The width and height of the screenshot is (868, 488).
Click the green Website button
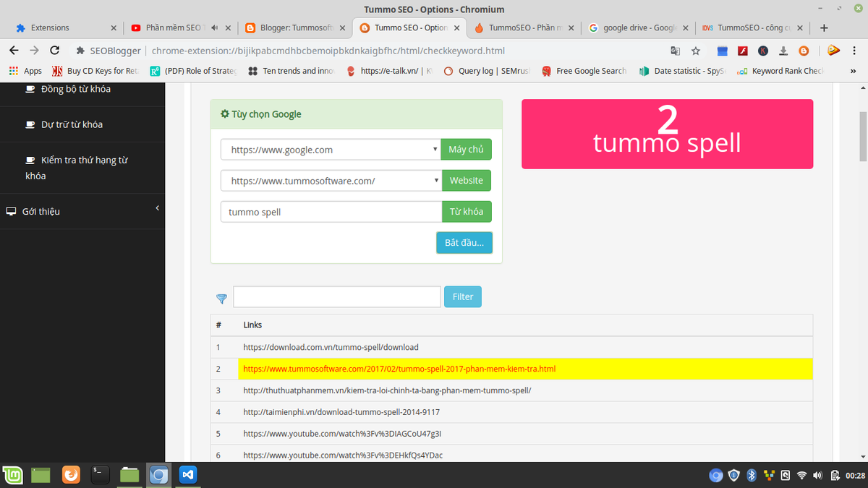[x=467, y=181]
